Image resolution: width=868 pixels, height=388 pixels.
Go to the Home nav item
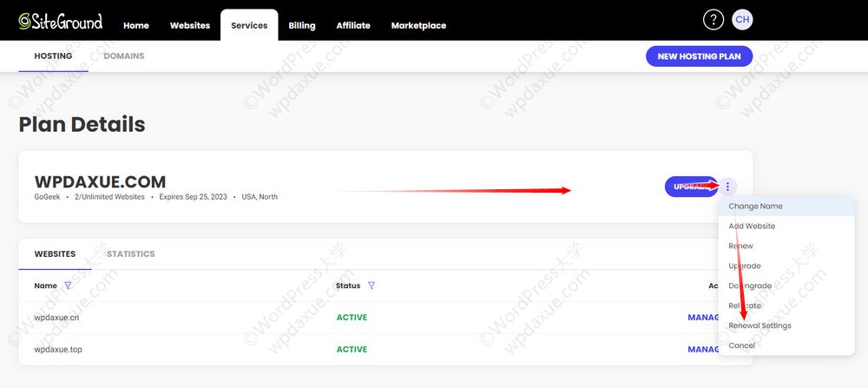coord(136,25)
